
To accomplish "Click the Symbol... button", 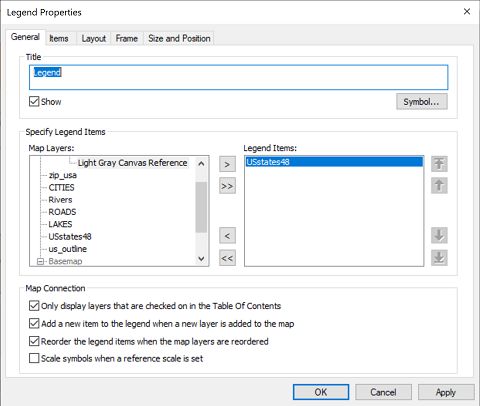I will pyautogui.click(x=422, y=102).
